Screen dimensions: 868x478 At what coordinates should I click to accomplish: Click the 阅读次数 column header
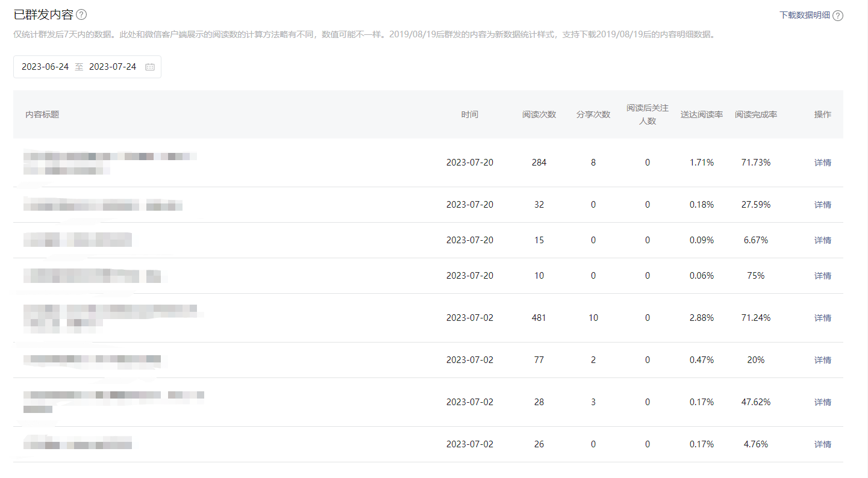(x=539, y=114)
